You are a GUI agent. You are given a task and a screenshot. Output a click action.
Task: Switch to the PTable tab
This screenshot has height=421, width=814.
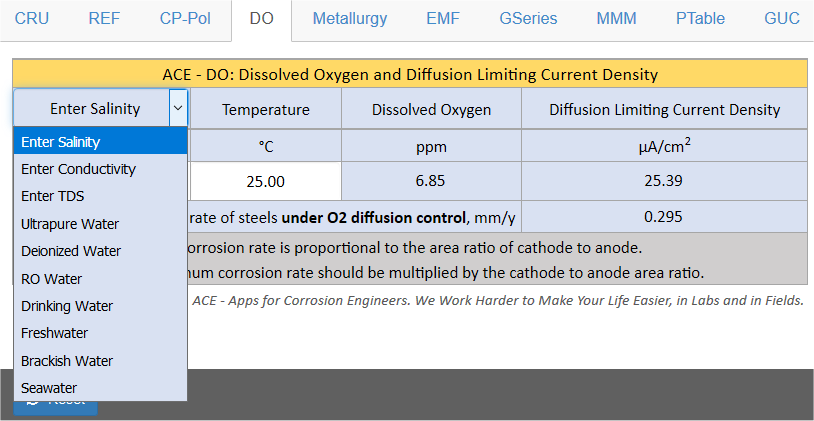click(700, 19)
